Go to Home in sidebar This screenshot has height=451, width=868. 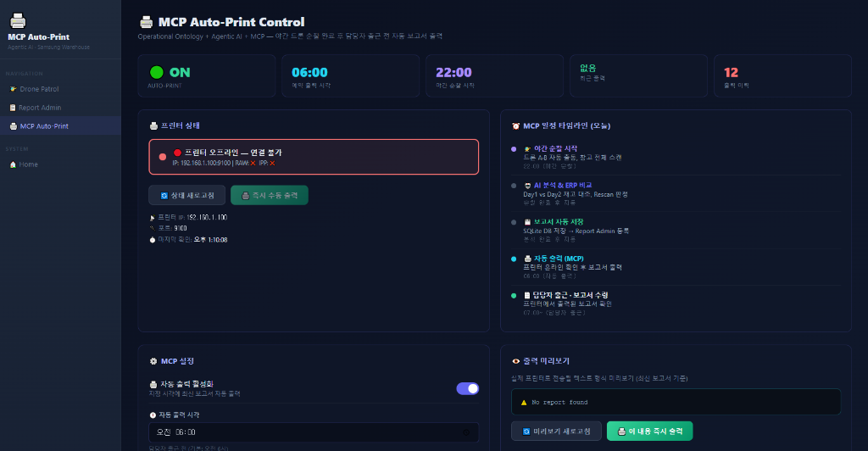pos(28,164)
